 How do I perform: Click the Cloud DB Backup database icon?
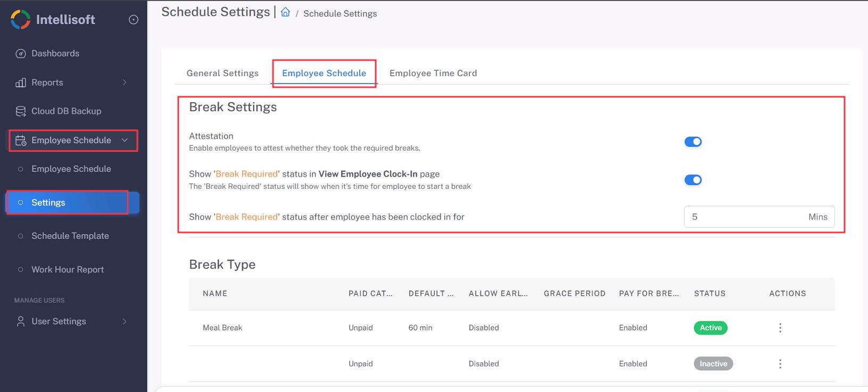click(x=21, y=111)
